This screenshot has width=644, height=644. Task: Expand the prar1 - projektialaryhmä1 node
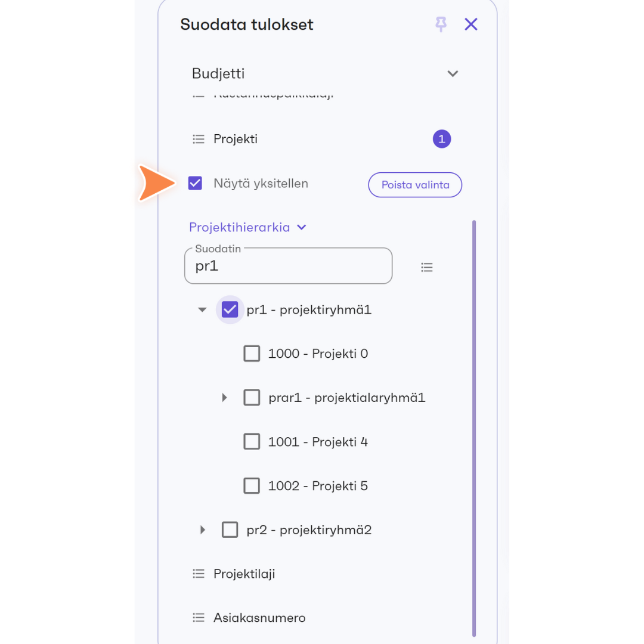pos(224,398)
